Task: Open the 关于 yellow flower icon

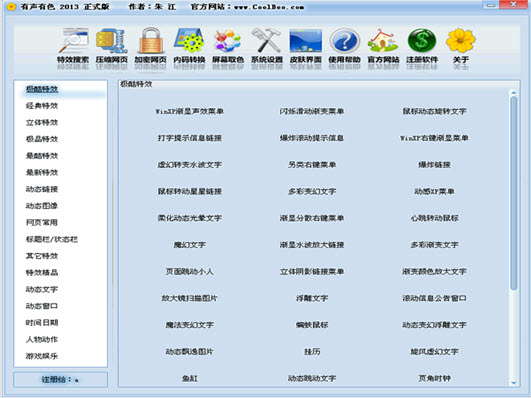Action: coord(461,46)
